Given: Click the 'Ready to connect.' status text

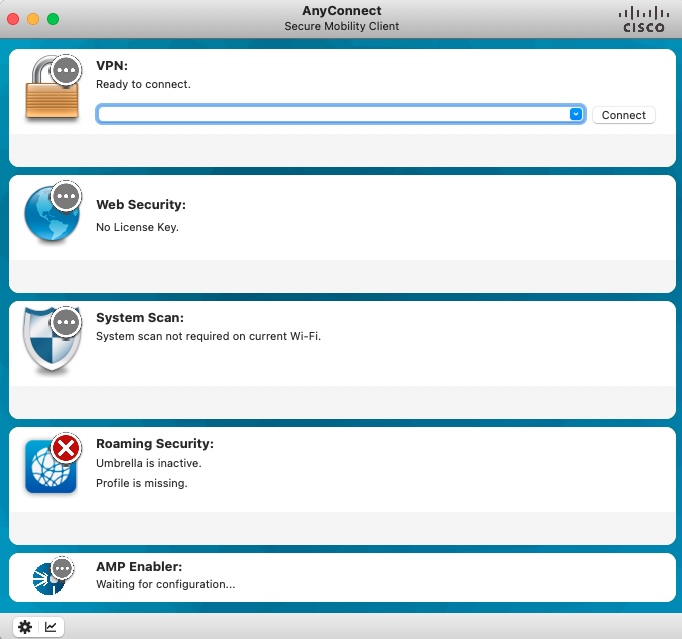Looking at the screenshot, I should 143,84.
